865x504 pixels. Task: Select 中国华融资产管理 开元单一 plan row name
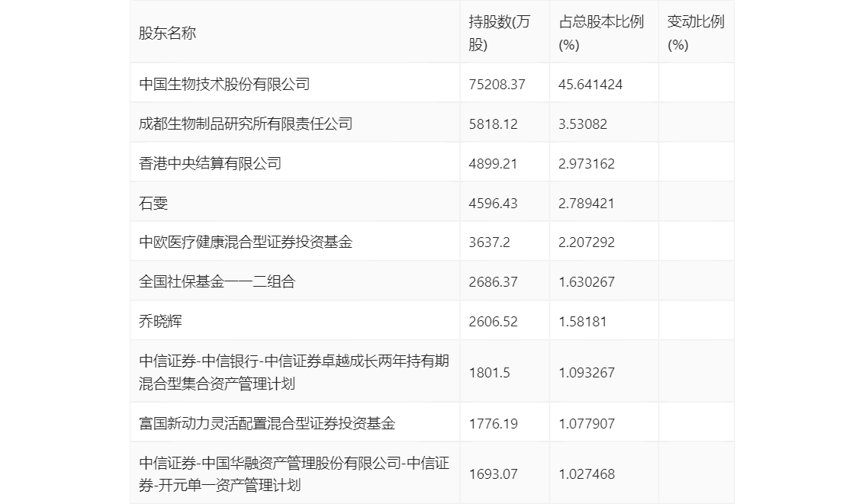point(294,474)
